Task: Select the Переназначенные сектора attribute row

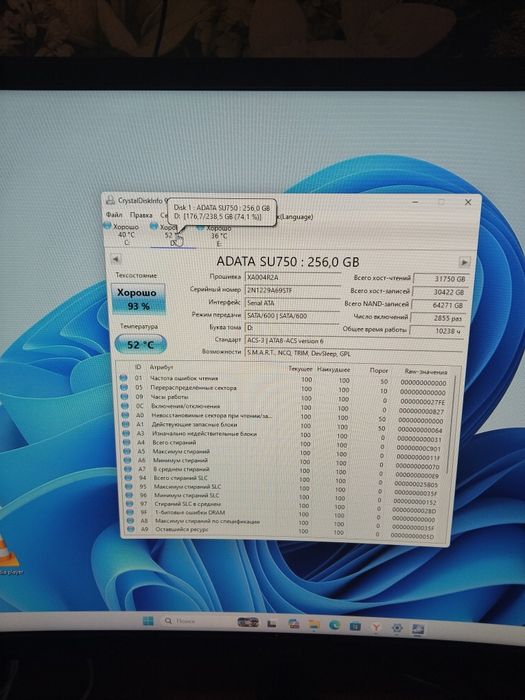Action: 283,390
